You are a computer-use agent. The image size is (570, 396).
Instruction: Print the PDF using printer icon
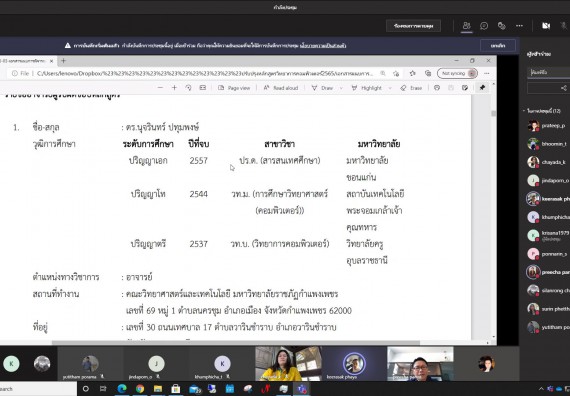pyautogui.click(x=437, y=88)
